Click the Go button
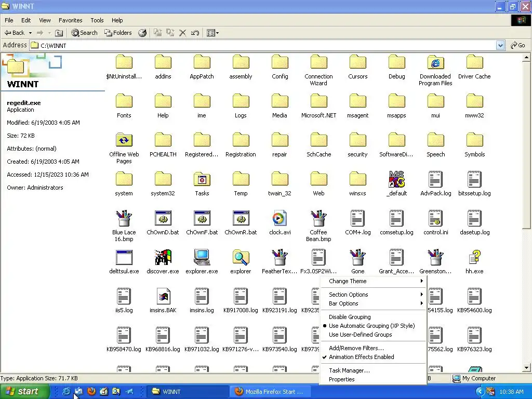The image size is (532, 399). pyautogui.click(x=518, y=45)
